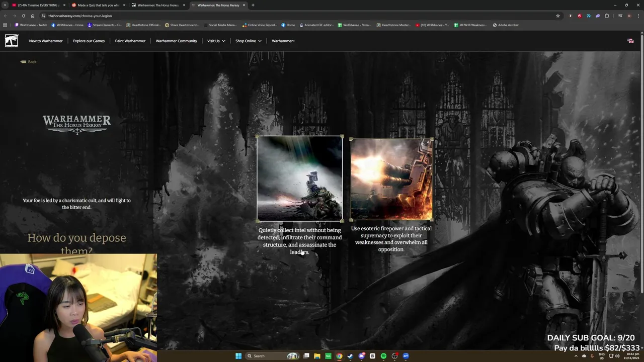This screenshot has width=644, height=362.
Task: Open Warhammer Community menu item
Action: point(176,41)
